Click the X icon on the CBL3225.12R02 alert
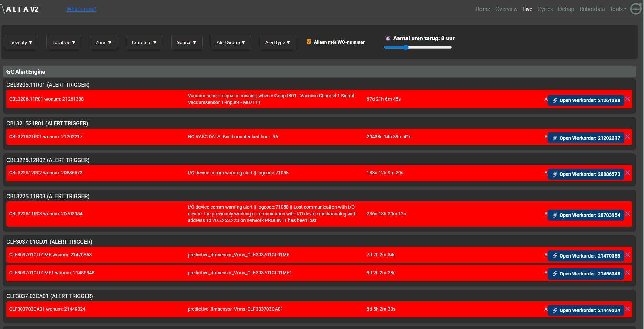The height and width of the screenshot is (329, 644). [628, 173]
